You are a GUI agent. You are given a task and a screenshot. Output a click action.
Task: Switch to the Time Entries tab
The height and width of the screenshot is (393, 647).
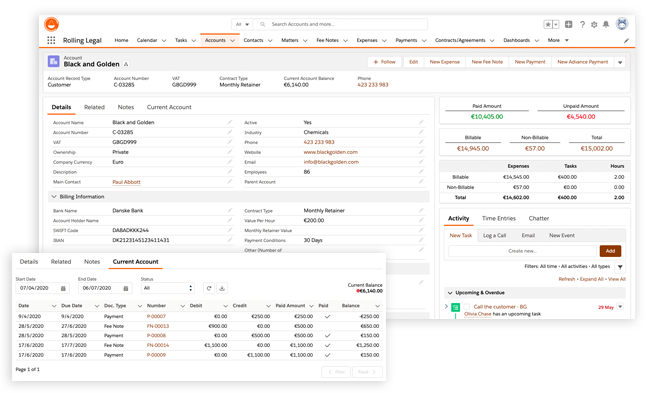click(499, 218)
